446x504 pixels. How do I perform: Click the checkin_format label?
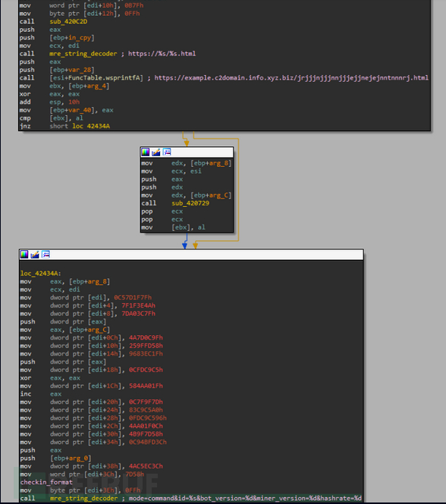click(x=46, y=482)
